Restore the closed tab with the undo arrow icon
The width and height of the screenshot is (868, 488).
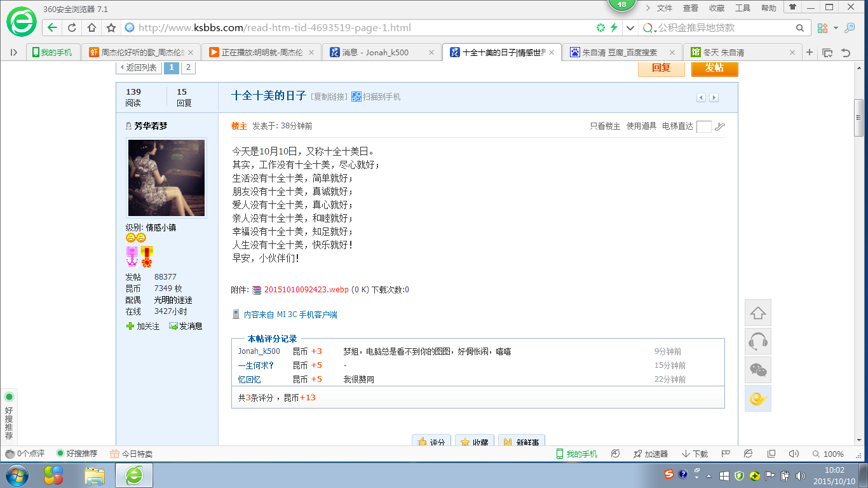(x=845, y=53)
